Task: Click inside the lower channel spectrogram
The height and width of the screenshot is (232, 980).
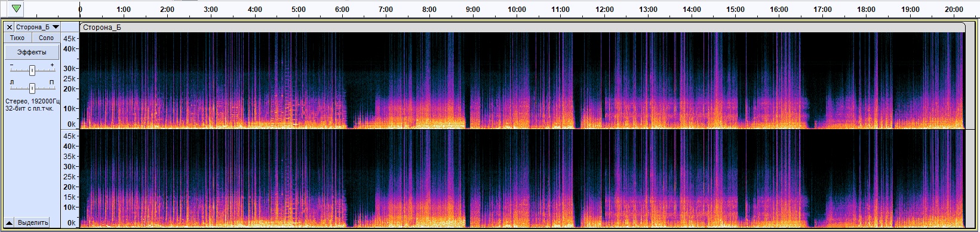Action: coord(522,179)
